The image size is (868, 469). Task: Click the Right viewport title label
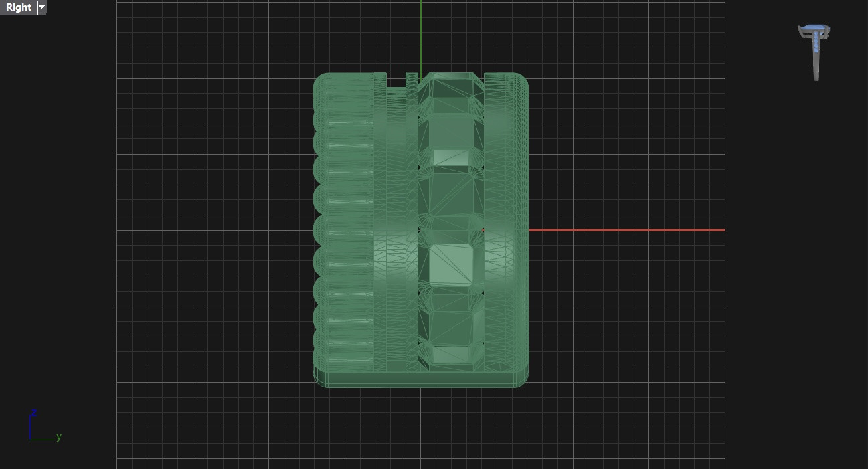coord(18,7)
